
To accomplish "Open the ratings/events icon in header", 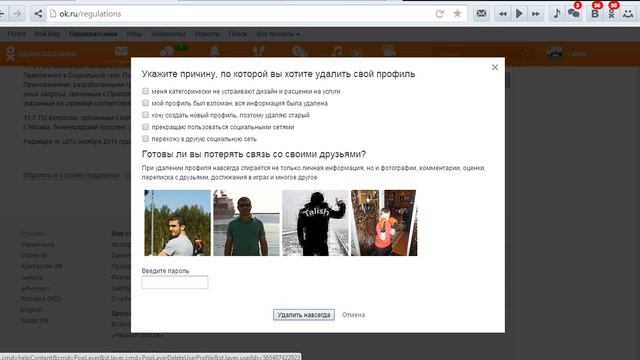I will (300, 51).
